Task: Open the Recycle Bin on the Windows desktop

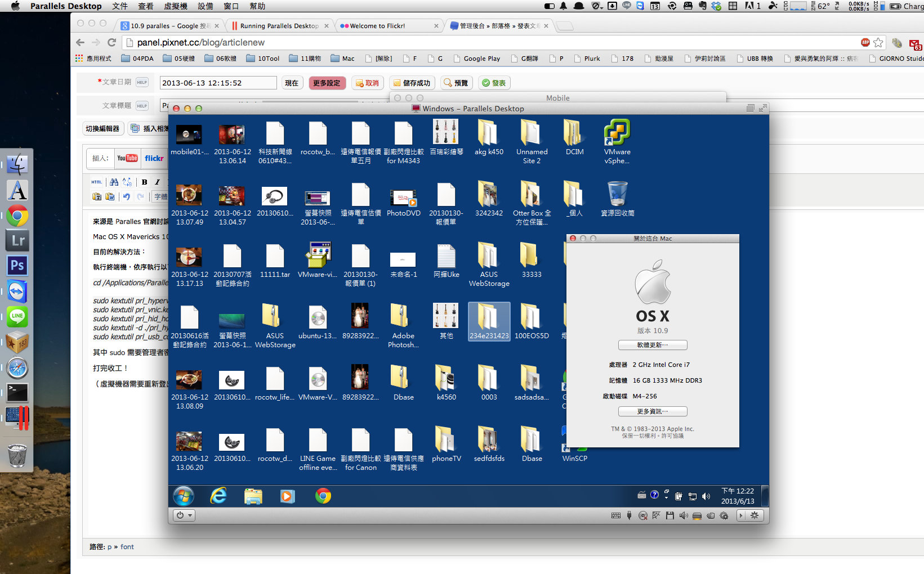Action: 617,198
